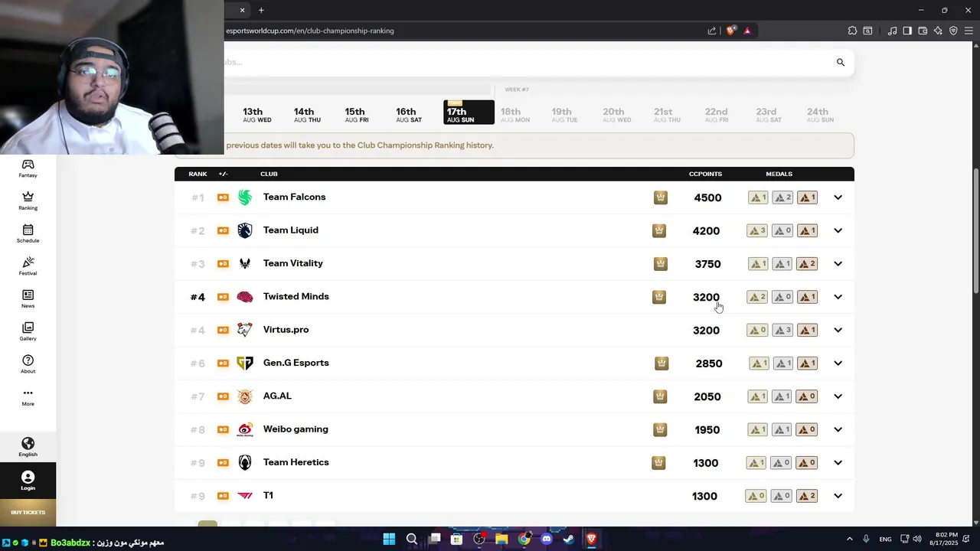This screenshot has width=980, height=551.
Task: Open the Ranking sidebar section
Action: pyautogui.click(x=28, y=201)
